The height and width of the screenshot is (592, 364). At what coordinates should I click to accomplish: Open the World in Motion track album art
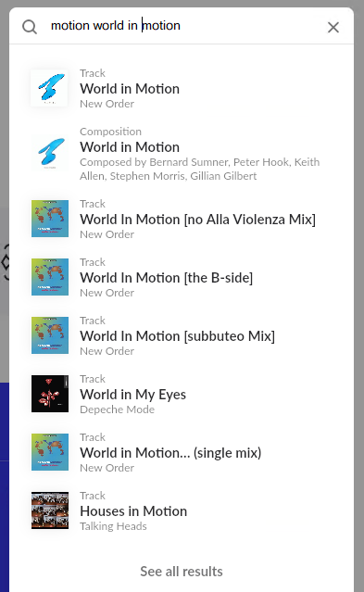[50, 88]
